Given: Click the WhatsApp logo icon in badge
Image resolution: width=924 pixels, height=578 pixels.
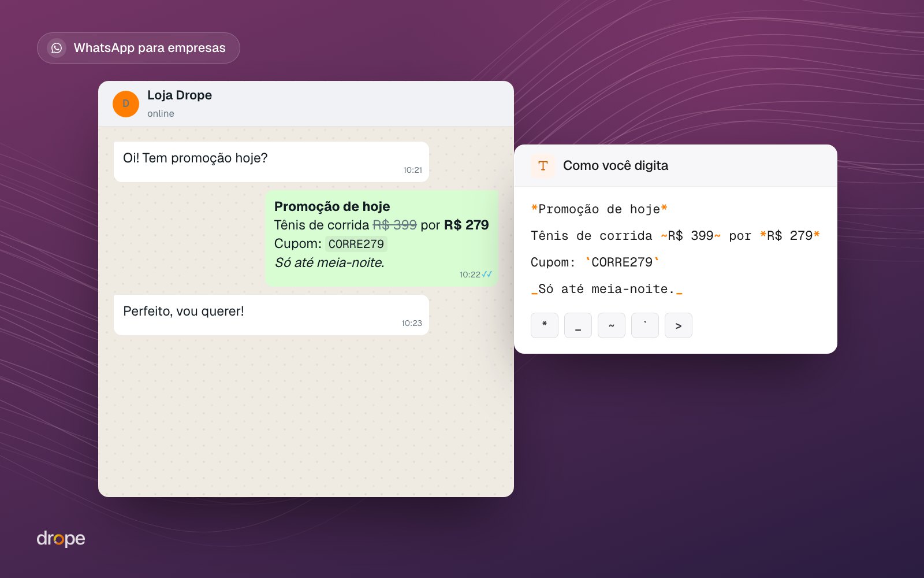Looking at the screenshot, I should pos(57,48).
